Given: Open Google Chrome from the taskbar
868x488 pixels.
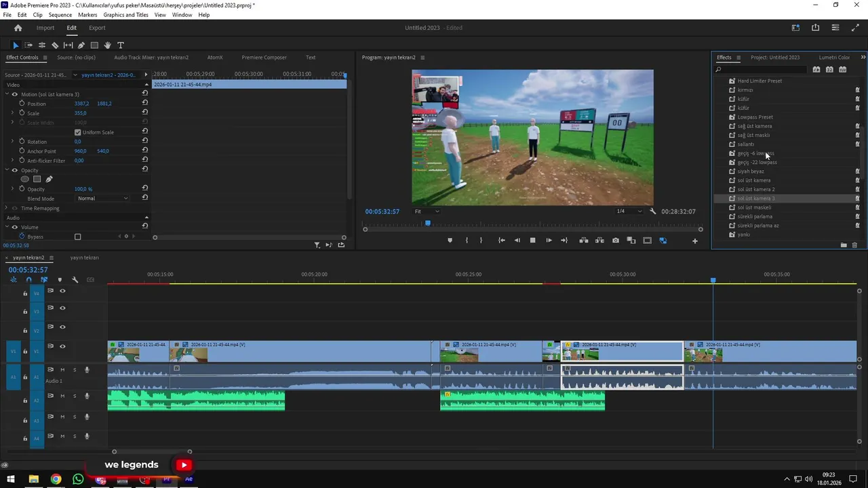Looking at the screenshot, I should coord(56,479).
